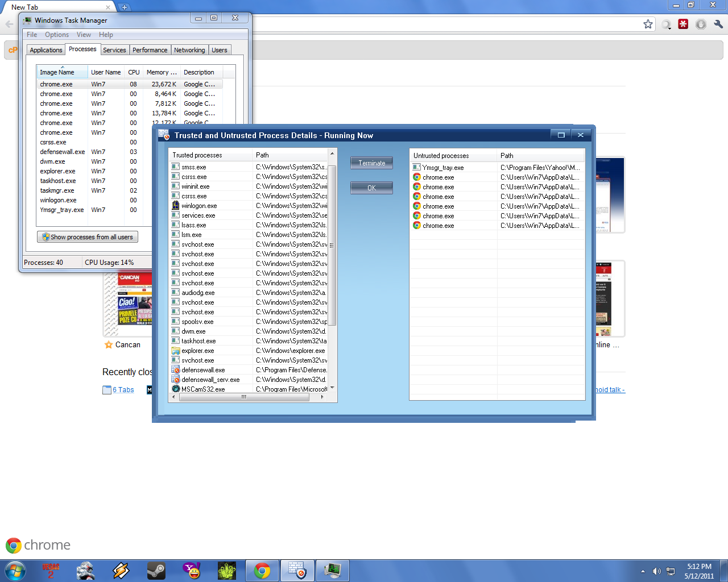Click the red asterisk extension icon in Chrome
The image size is (728, 582).
[684, 24]
